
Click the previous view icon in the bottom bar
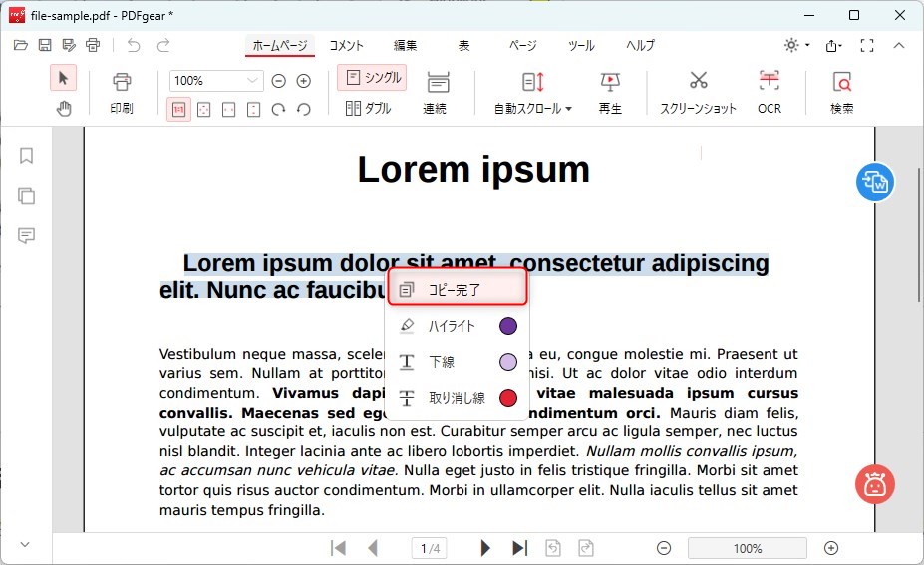553,548
